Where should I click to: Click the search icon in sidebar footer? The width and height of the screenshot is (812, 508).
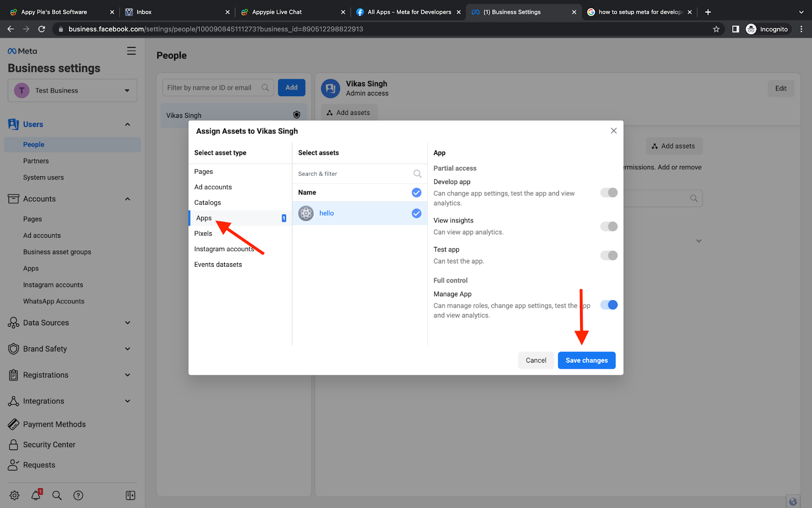click(57, 495)
